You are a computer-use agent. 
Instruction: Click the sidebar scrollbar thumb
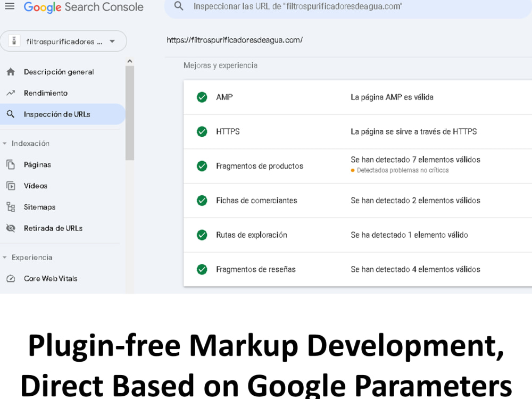coord(130,113)
